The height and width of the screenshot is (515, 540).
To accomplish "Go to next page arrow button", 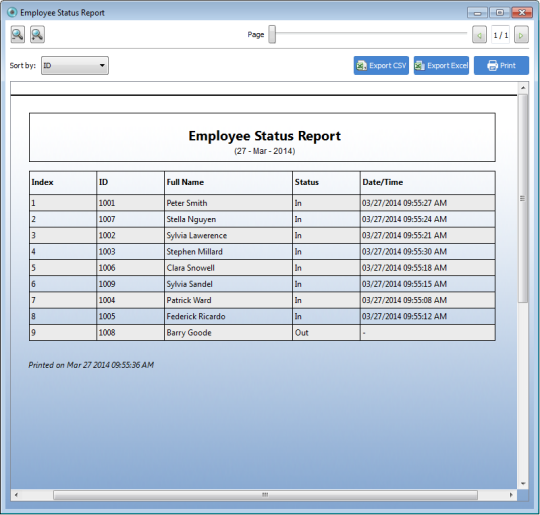I will click(521, 35).
